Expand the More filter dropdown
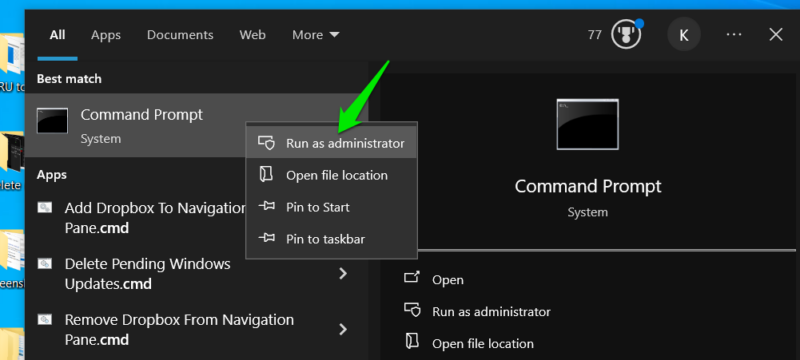This screenshot has width=800, height=360. pos(315,35)
